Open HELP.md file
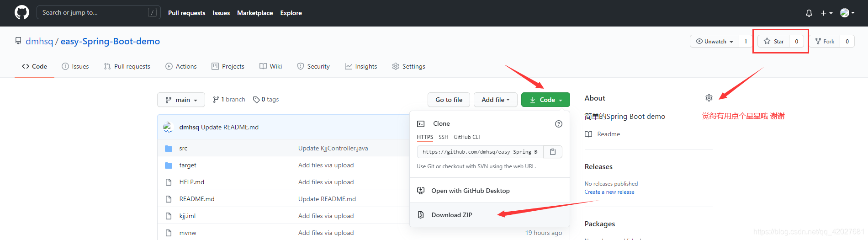 click(192, 182)
